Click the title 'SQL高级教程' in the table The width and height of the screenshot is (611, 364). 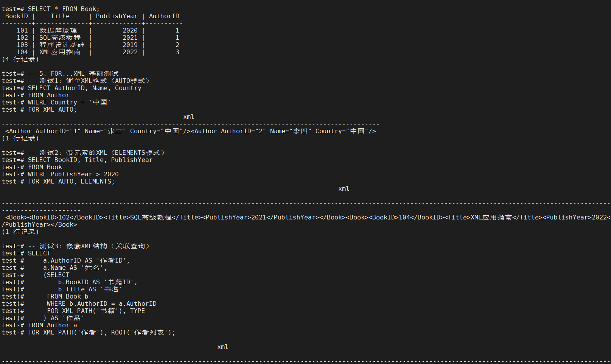click(60, 37)
